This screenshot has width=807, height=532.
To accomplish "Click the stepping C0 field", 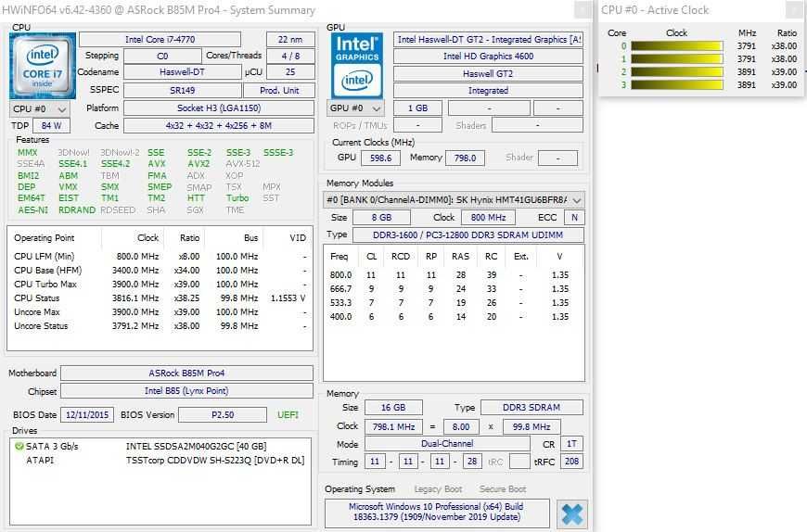I will (x=162, y=56).
